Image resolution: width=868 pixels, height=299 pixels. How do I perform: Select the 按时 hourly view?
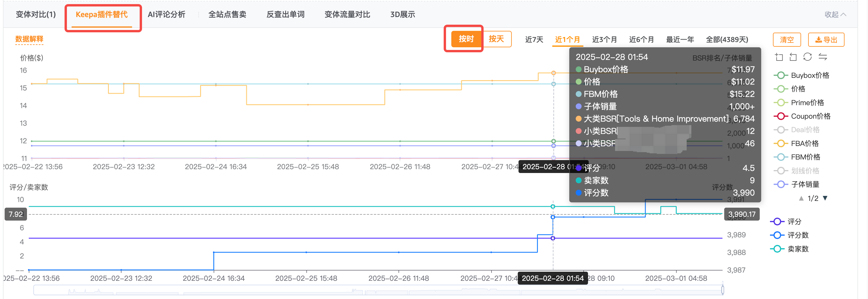click(466, 39)
